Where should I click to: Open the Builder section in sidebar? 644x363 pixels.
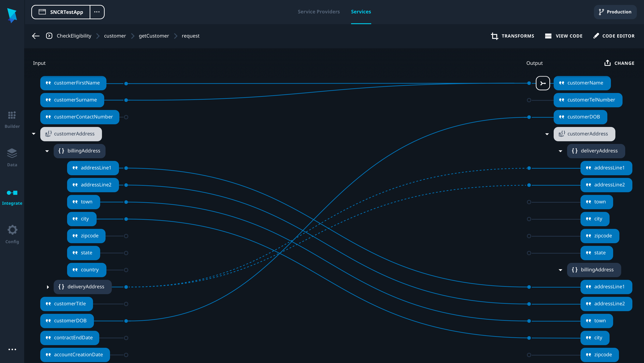pos(12,119)
